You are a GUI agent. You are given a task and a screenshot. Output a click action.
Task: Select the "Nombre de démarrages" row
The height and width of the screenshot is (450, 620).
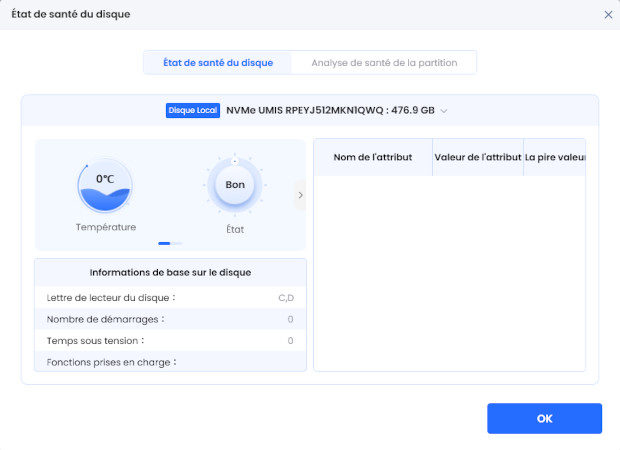170,319
